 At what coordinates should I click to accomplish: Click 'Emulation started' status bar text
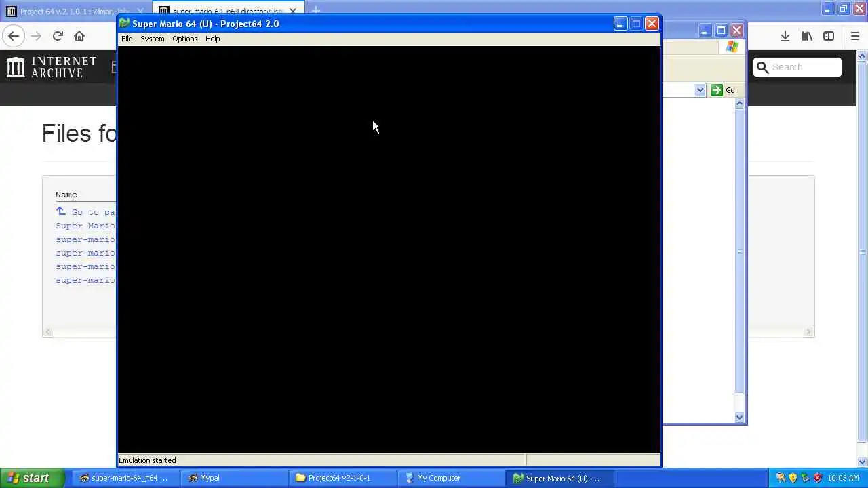tap(147, 460)
